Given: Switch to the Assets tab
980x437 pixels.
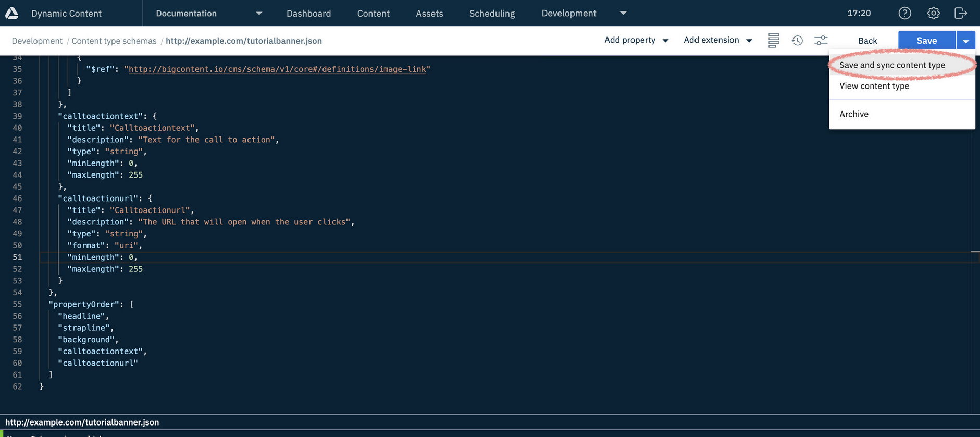Looking at the screenshot, I should tap(429, 14).
